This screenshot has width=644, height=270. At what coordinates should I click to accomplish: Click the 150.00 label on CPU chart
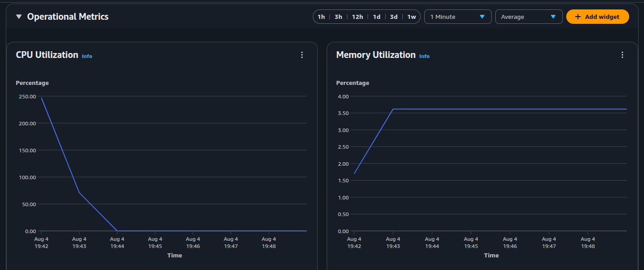(x=27, y=150)
